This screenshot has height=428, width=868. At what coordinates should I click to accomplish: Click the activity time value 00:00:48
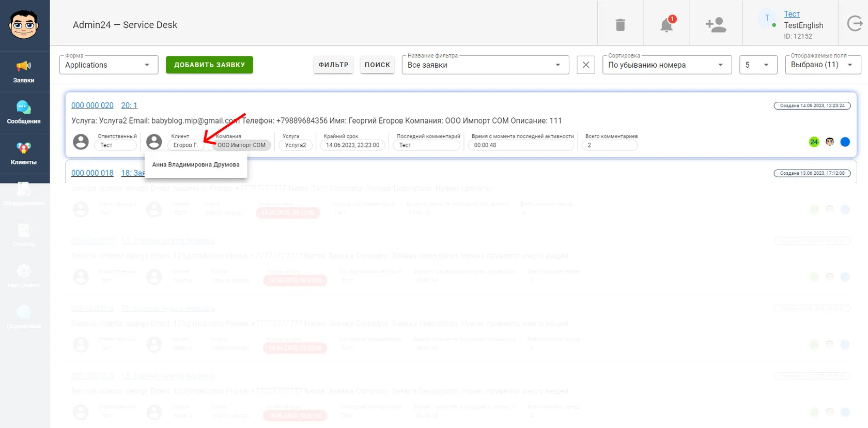coord(521,145)
